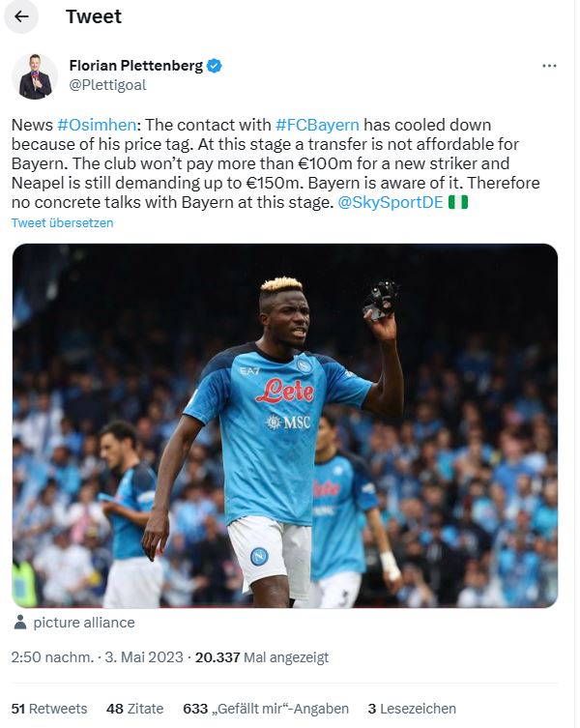Open the #Osimhen hashtag

pos(97,125)
